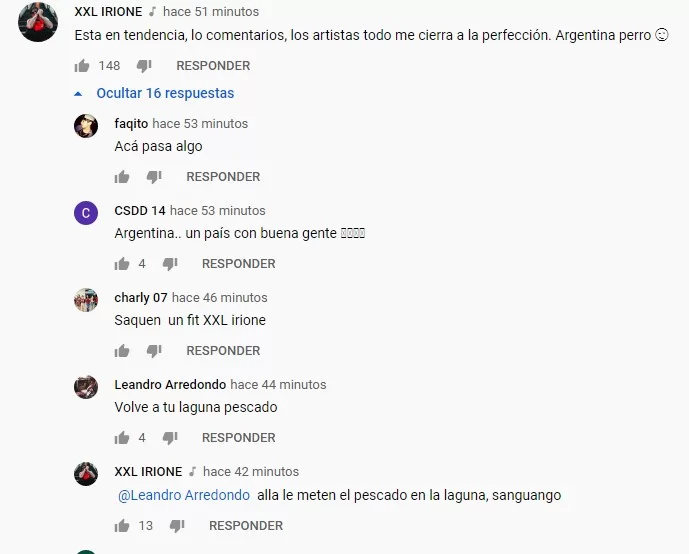Reply to faqito's comment via RESPONDER
The width and height of the screenshot is (689, 554).
coord(223,177)
